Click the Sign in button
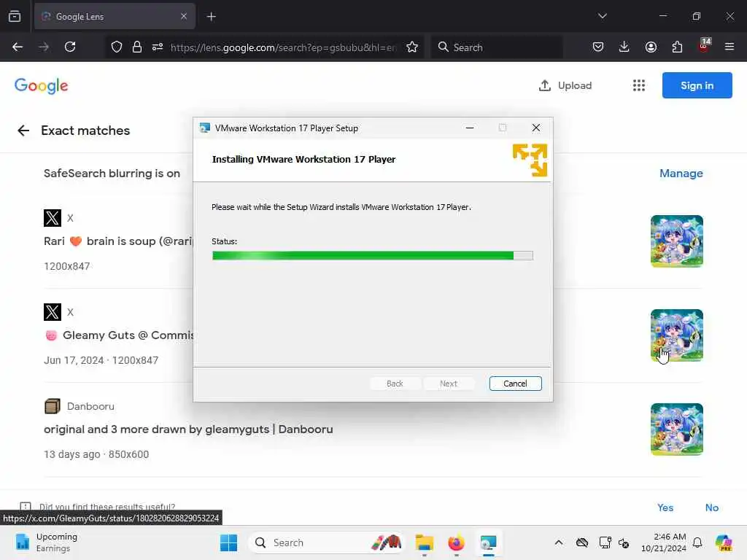Image resolution: width=747 pixels, height=560 pixels. coord(697,85)
